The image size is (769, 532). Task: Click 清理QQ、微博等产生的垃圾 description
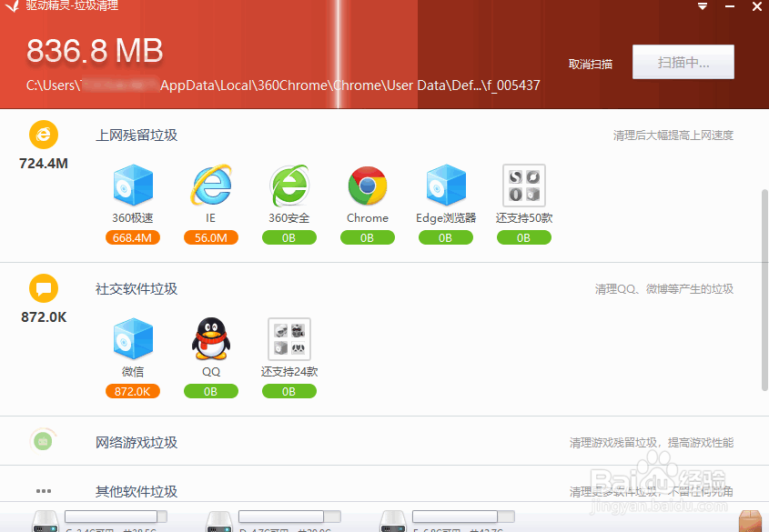point(664,289)
